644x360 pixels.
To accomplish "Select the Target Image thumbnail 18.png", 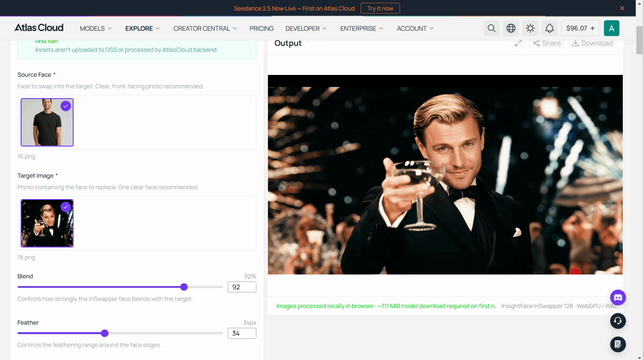I will 47,223.
